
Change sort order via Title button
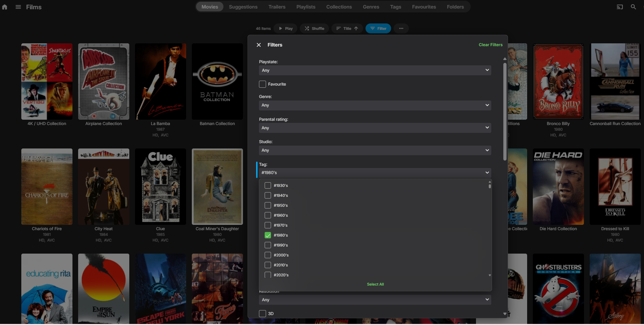347,28
